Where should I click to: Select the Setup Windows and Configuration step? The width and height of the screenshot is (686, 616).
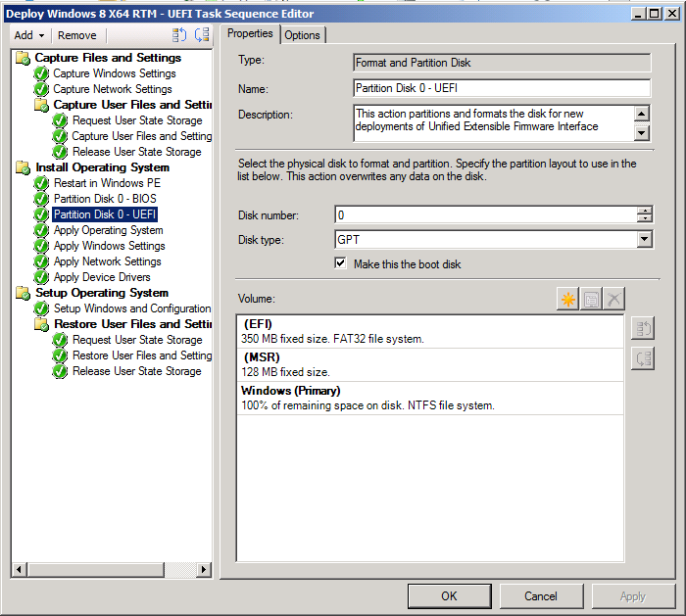coord(132,308)
